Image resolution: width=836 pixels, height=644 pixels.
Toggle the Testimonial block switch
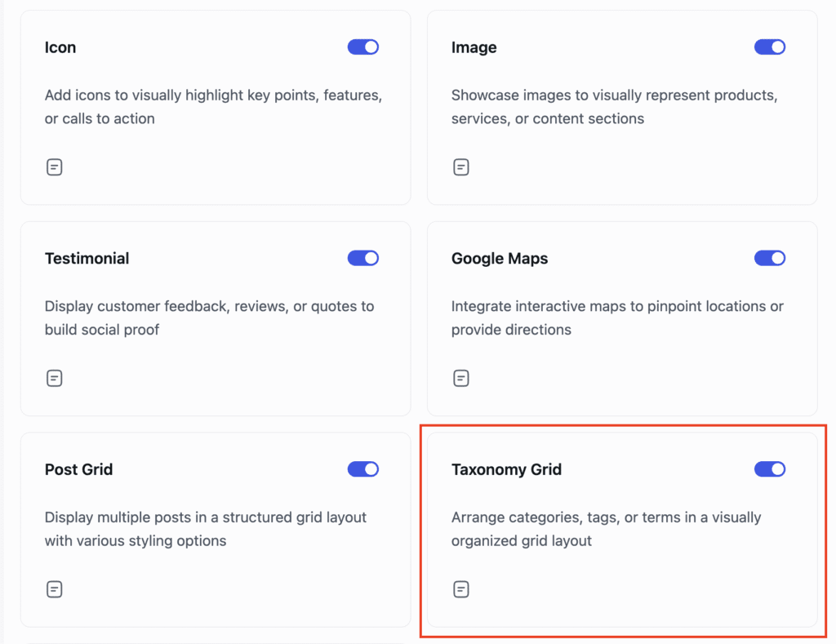coord(363,258)
